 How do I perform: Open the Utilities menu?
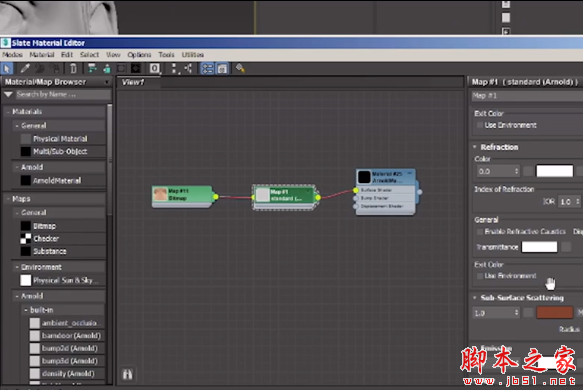(193, 55)
